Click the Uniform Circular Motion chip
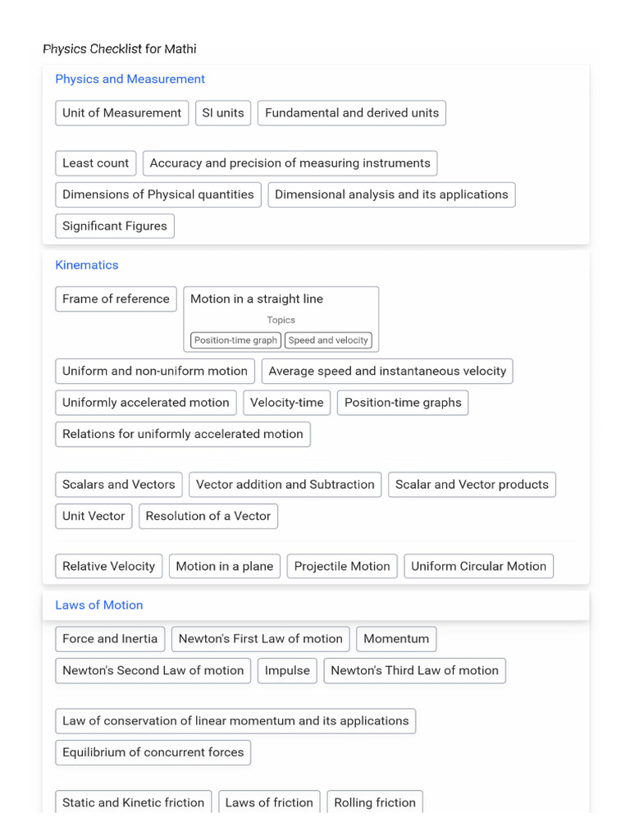The image size is (630, 840). click(478, 567)
